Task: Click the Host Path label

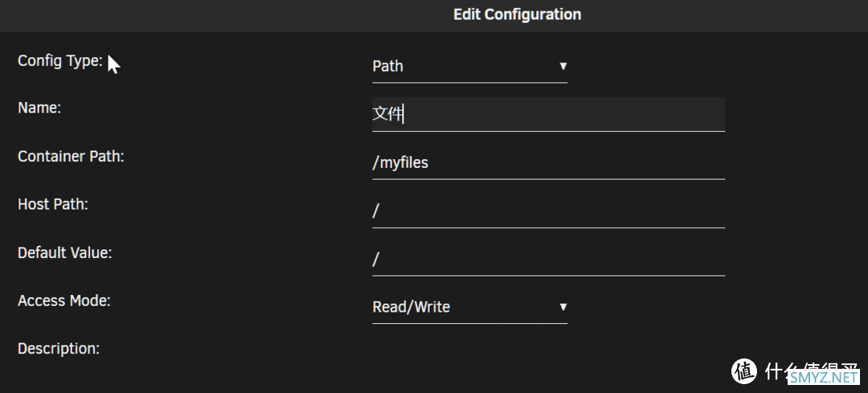Action: click(x=53, y=205)
